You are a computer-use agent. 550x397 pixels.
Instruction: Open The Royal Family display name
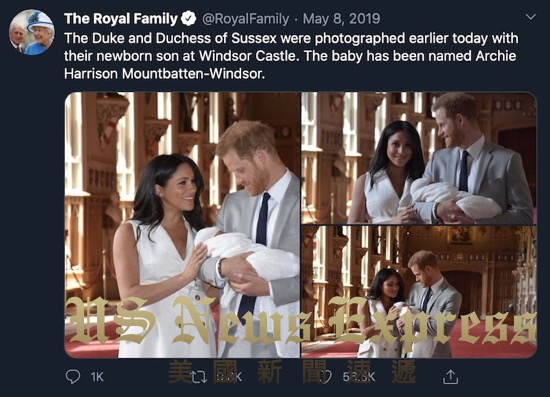pyautogui.click(x=121, y=19)
